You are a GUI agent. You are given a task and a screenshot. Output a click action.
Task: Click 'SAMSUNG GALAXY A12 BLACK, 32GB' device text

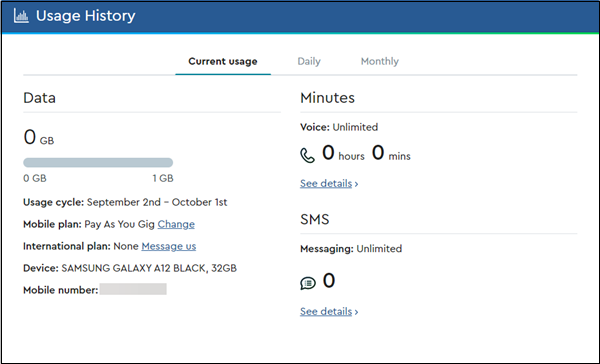pyautogui.click(x=149, y=268)
